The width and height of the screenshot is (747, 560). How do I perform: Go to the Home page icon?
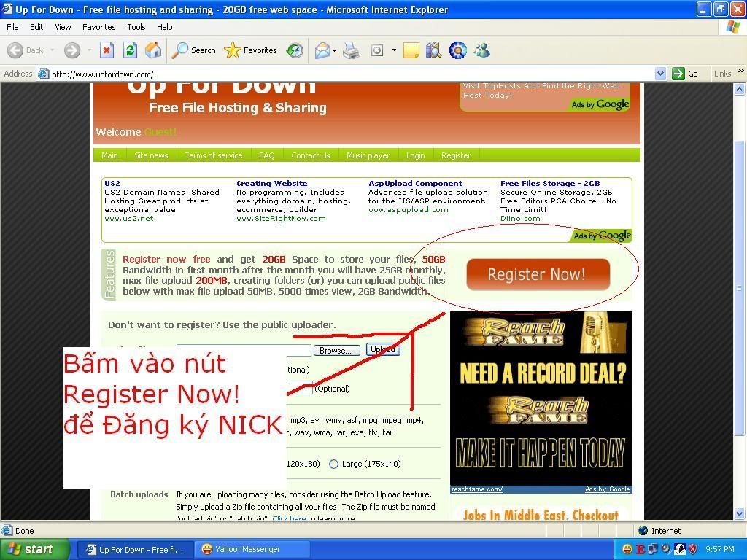pos(153,50)
